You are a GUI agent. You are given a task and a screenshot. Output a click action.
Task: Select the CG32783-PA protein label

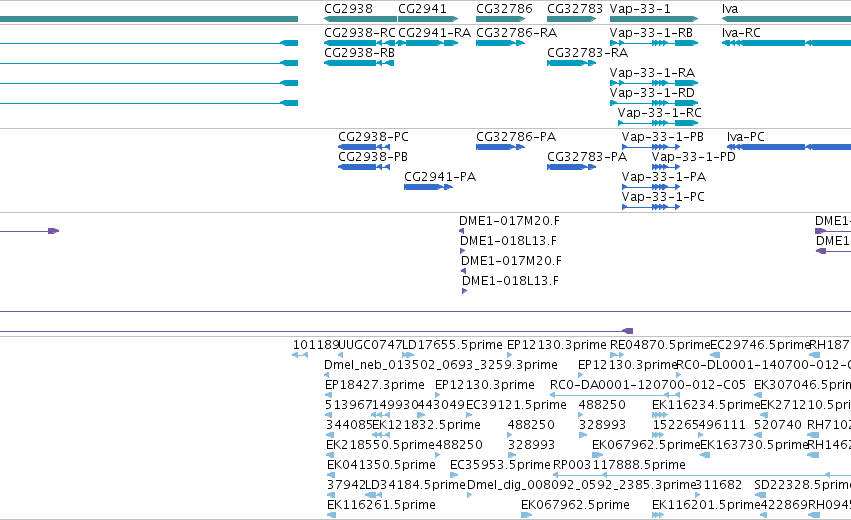point(587,157)
